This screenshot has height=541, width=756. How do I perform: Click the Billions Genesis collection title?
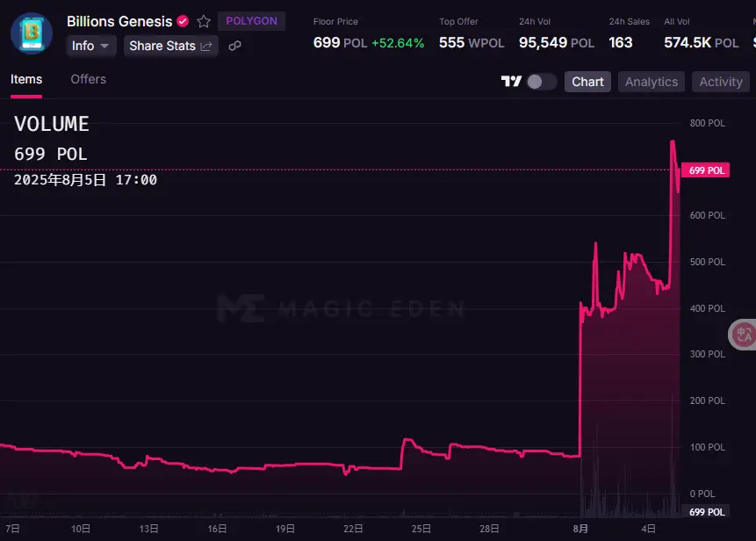(x=119, y=21)
